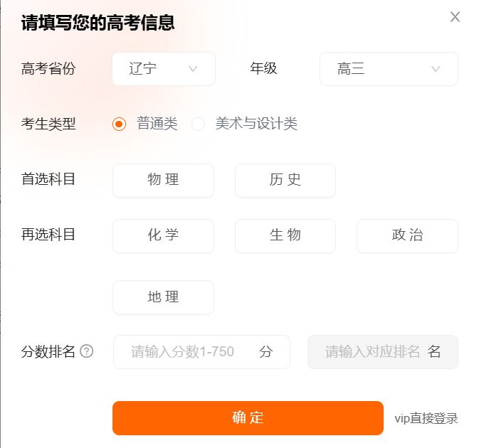This screenshot has height=448, width=479.
Task: Open the vip直接登录 link
Action: coord(426,418)
